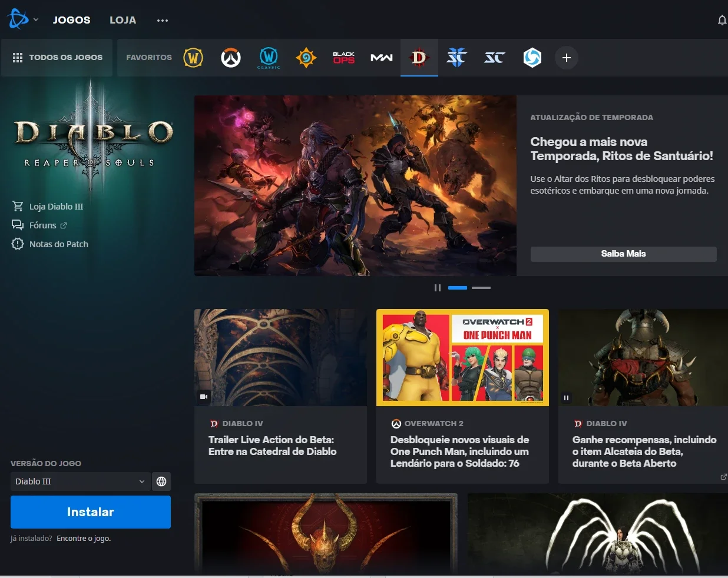
Task: Pause the Diablo IV beta card animation
Action: 566,398
